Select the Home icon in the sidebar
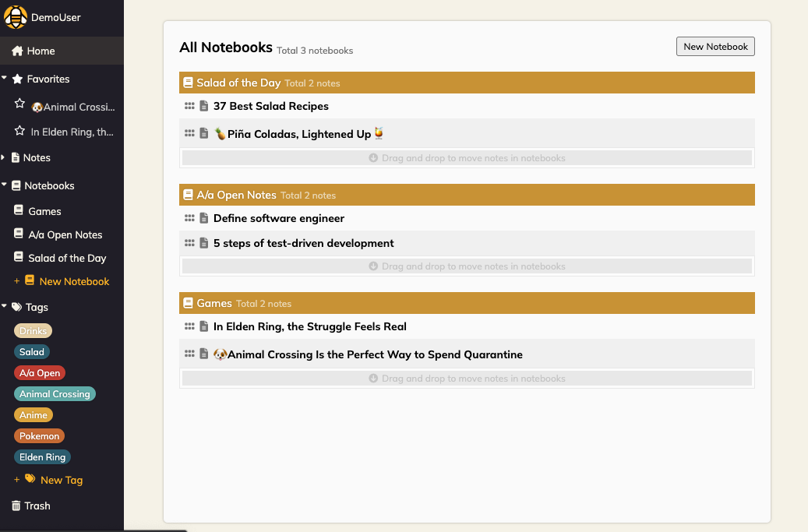Viewport: 808px width, 532px height. 16,50
